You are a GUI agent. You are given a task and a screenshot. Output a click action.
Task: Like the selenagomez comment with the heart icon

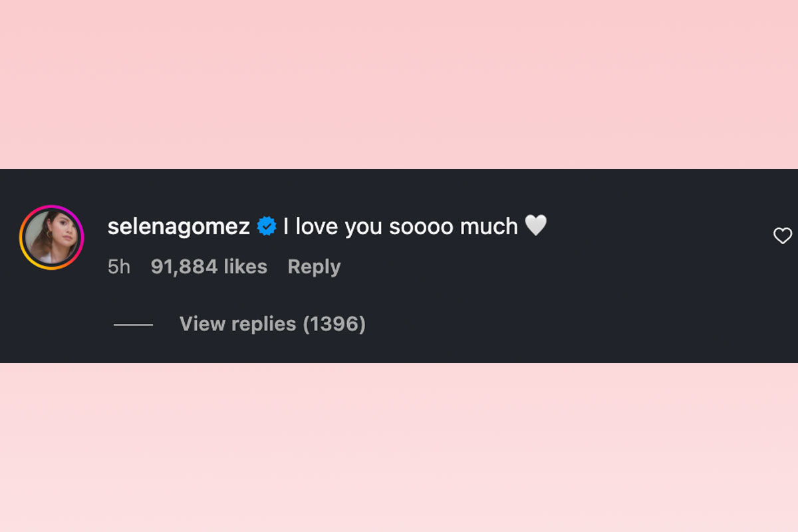[x=783, y=235]
